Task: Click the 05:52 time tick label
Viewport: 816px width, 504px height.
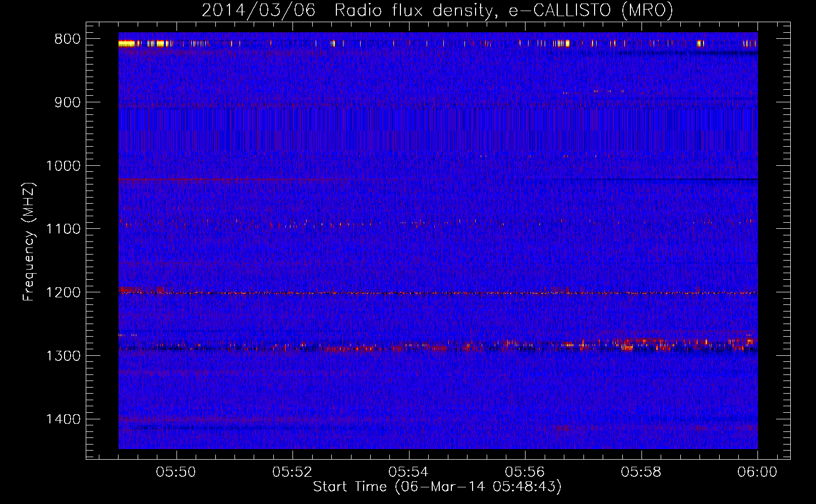Action: (293, 472)
